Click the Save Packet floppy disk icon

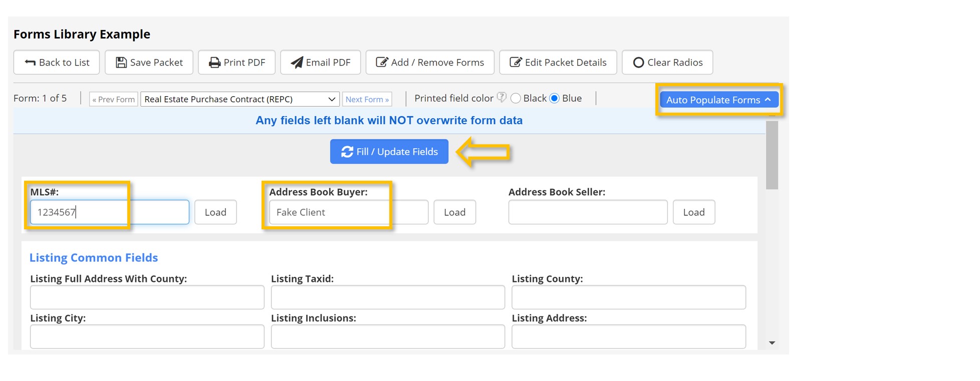(x=121, y=63)
